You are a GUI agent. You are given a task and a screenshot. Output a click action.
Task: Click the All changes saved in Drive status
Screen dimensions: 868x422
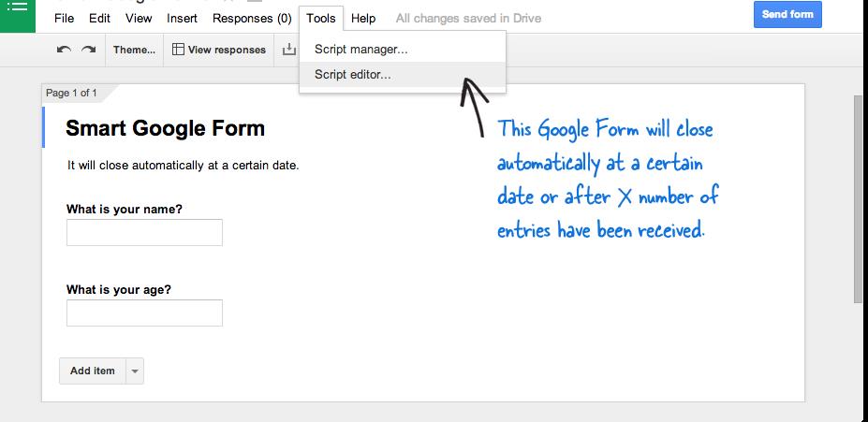click(x=468, y=19)
